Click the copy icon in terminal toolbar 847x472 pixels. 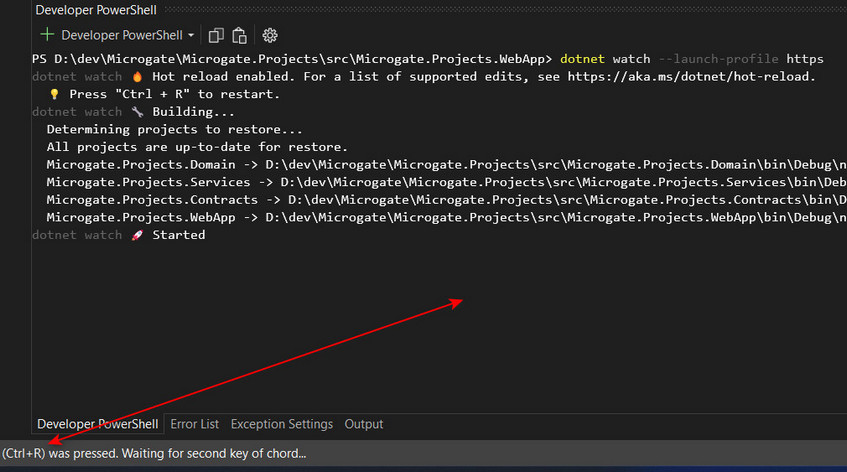click(216, 36)
